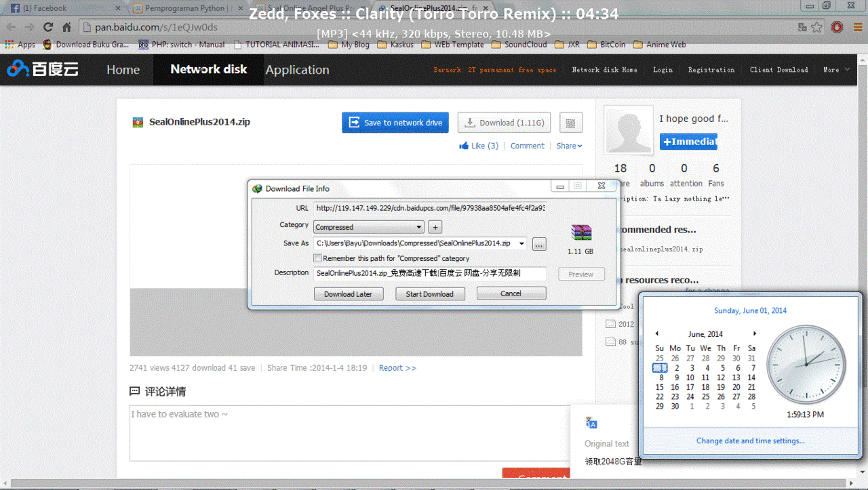
Task: Click Sunday, June 01, 2014 date header
Action: (x=751, y=310)
